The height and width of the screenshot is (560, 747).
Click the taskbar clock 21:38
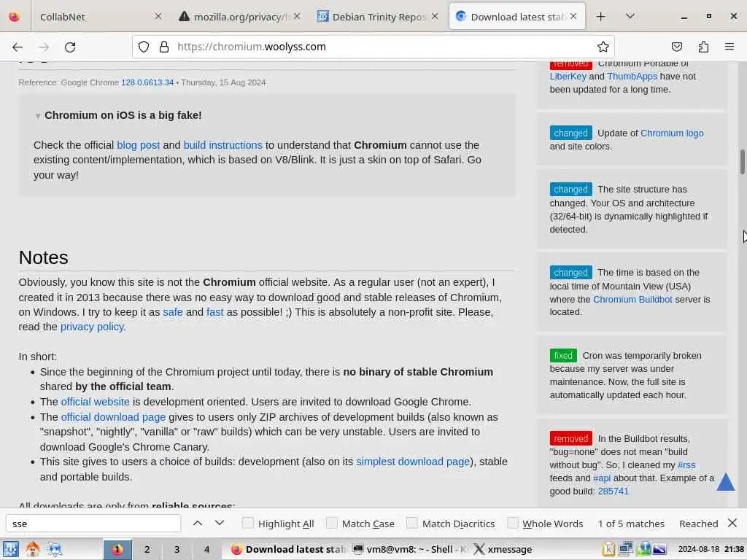(734, 549)
